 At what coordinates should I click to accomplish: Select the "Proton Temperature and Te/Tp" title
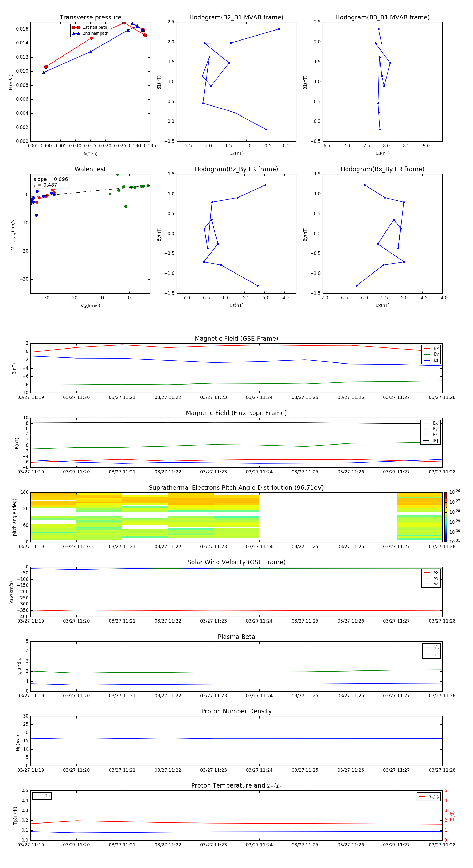[236, 786]
